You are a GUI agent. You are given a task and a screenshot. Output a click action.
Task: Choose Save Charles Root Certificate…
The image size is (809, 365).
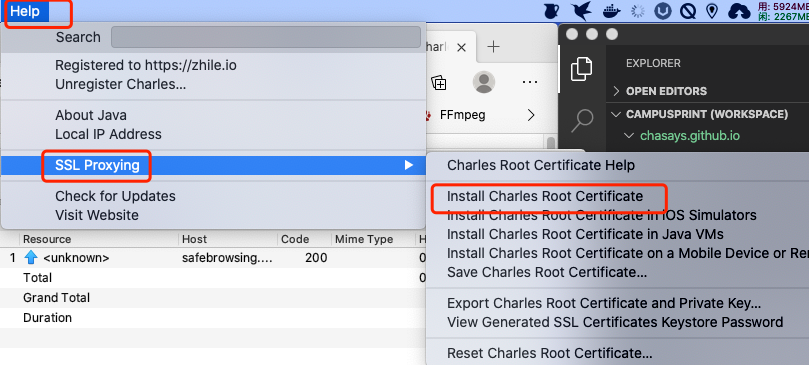(x=547, y=272)
